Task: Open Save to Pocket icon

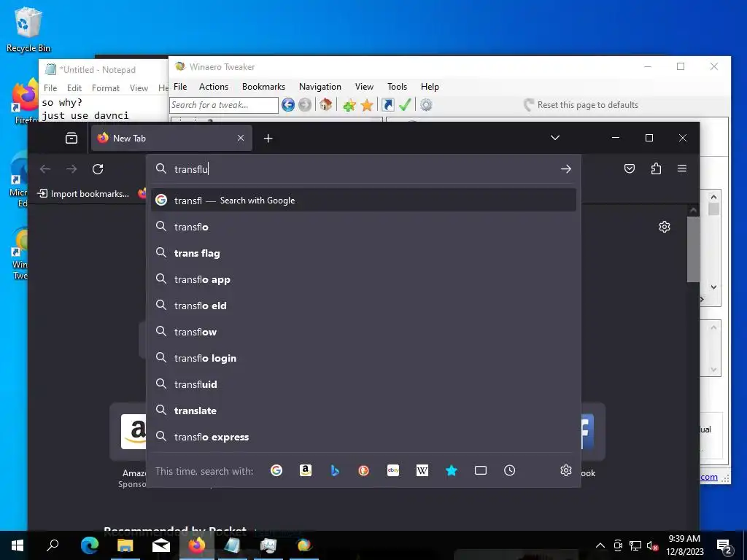Action: (x=630, y=168)
